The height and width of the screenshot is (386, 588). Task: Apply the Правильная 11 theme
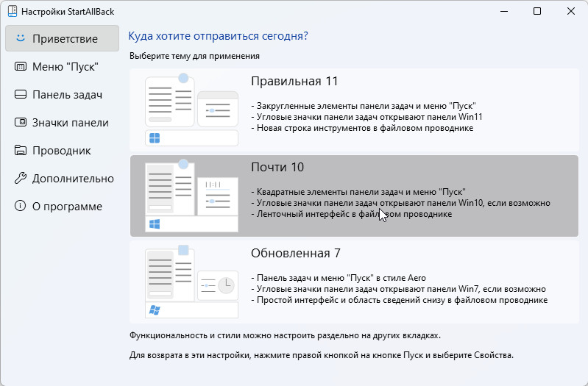(x=354, y=110)
